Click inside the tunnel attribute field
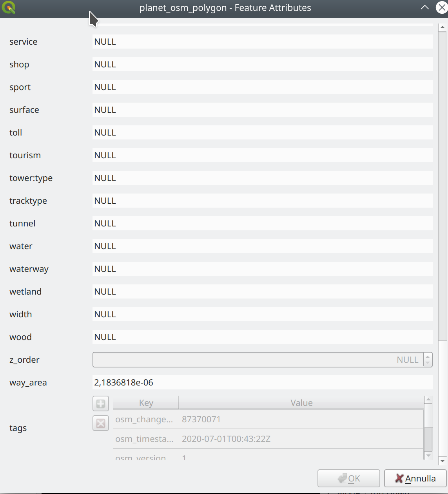The width and height of the screenshot is (448, 494). pos(262,223)
